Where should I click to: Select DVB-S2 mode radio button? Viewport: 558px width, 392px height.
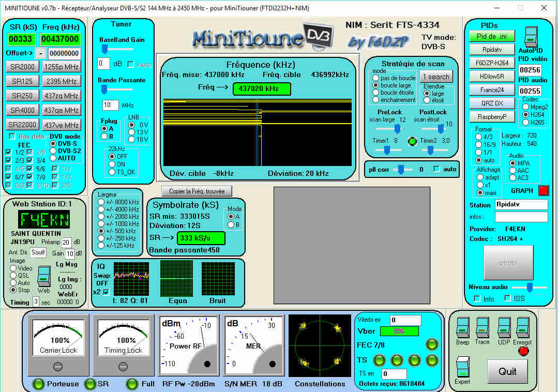click(53, 151)
